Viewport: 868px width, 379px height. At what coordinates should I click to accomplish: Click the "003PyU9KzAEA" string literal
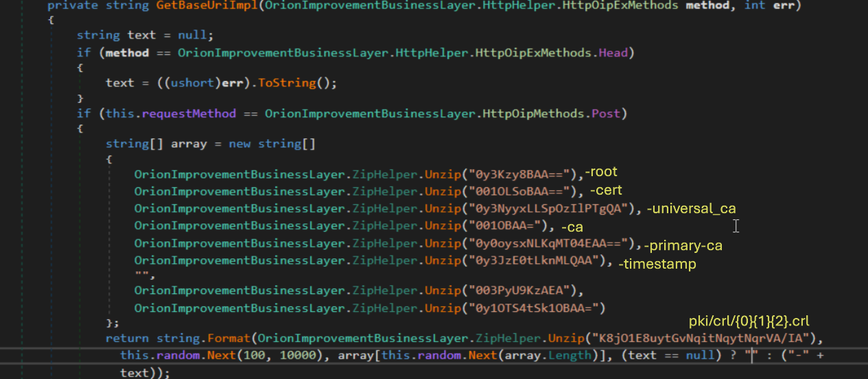pyautogui.click(x=524, y=290)
